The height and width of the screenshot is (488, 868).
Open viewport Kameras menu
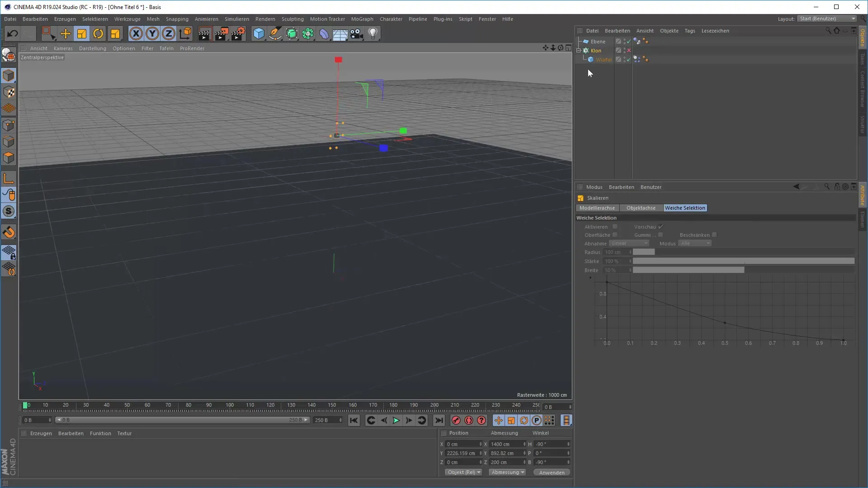63,48
